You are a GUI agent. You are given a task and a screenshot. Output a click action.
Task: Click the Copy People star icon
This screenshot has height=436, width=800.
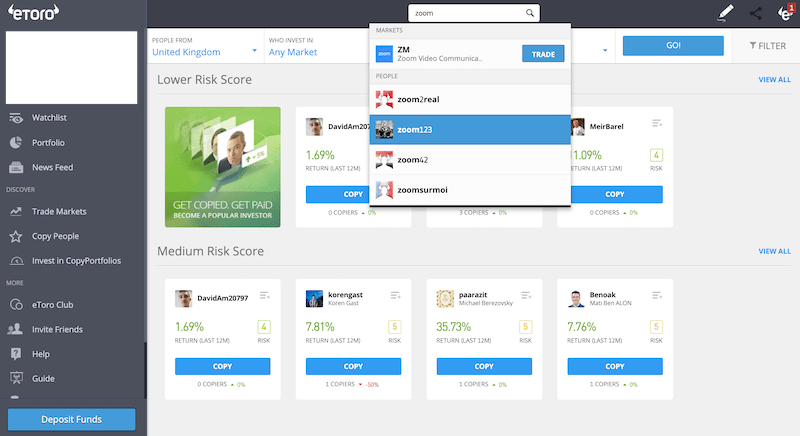(x=16, y=236)
